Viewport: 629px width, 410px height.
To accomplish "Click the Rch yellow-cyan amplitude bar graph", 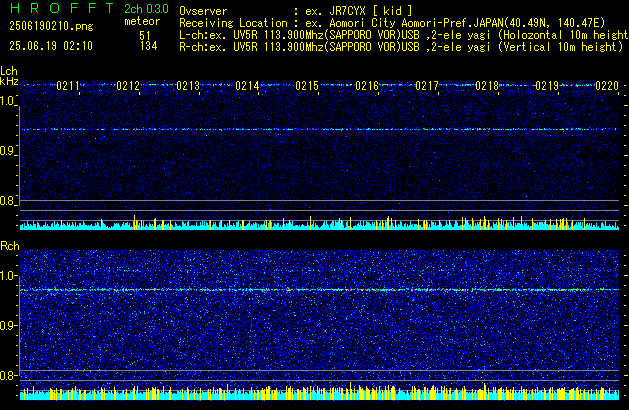I will [x=319, y=392].
